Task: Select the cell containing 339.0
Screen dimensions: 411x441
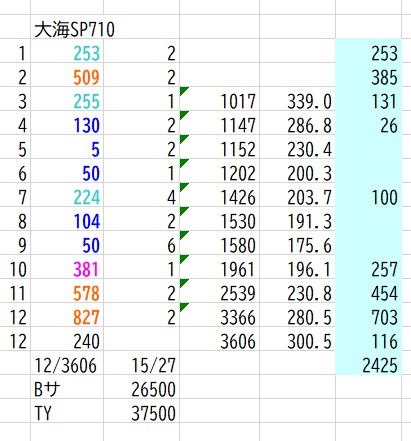Action: 297,99
